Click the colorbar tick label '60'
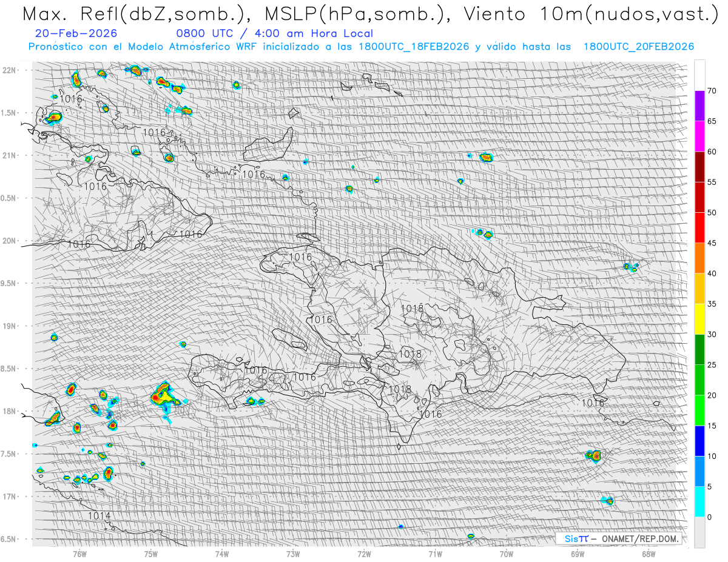The image size is (728, 562). 712,152
